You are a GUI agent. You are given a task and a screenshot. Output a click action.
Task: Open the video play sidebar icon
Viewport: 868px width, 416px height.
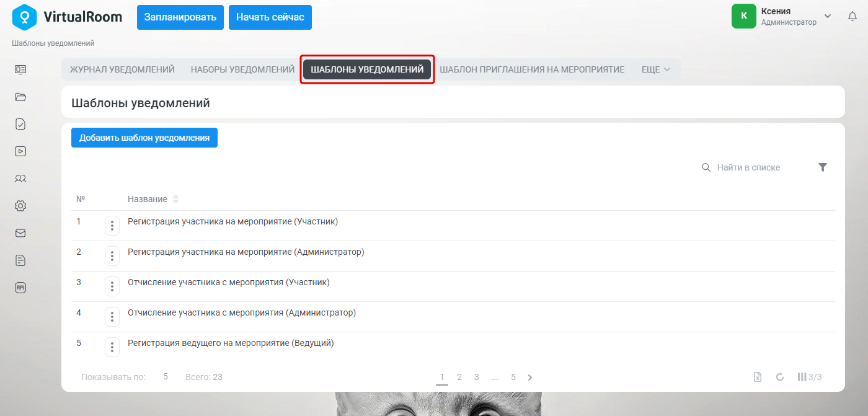20,151
